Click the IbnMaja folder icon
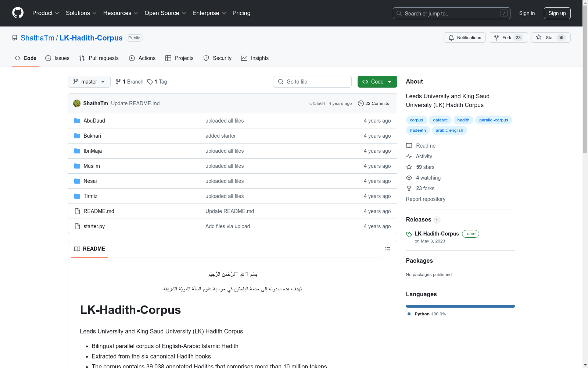Screen dimensions: 588x368 pos(77,151)
